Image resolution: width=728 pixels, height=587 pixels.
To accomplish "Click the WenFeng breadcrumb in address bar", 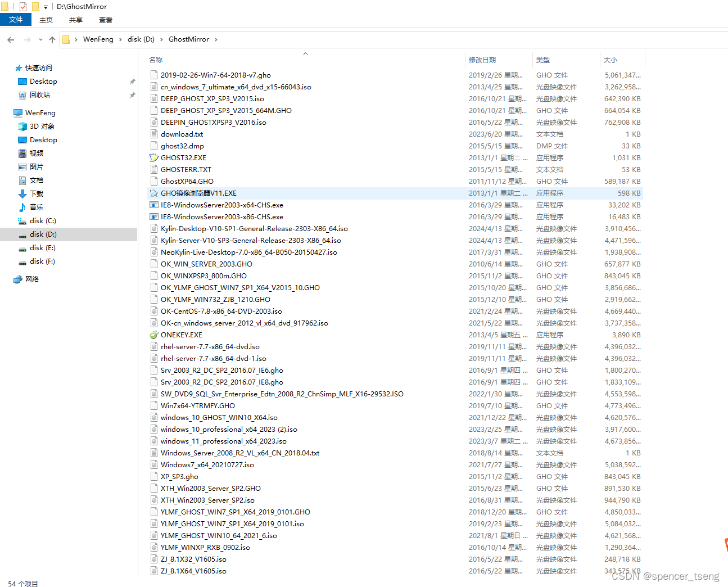I will (98, 39).
